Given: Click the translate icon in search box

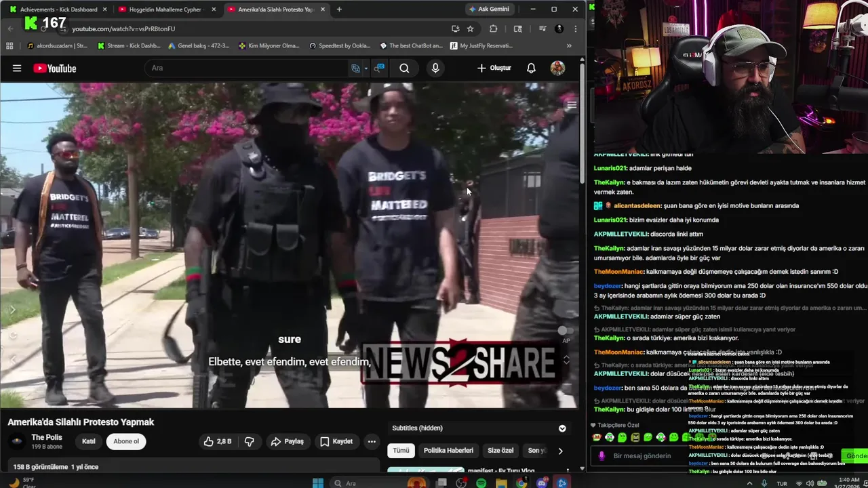Looking at the screenshot, I should [355, 68].
